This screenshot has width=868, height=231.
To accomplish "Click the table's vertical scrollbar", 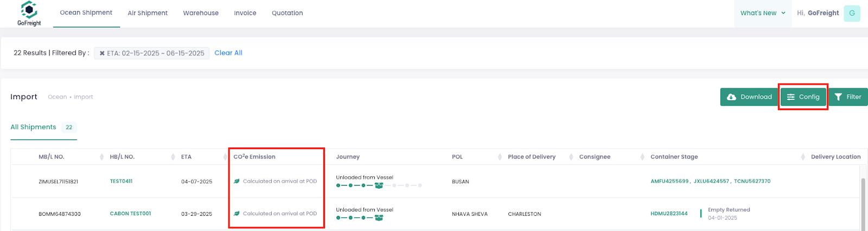I will [x=863, y=198].
